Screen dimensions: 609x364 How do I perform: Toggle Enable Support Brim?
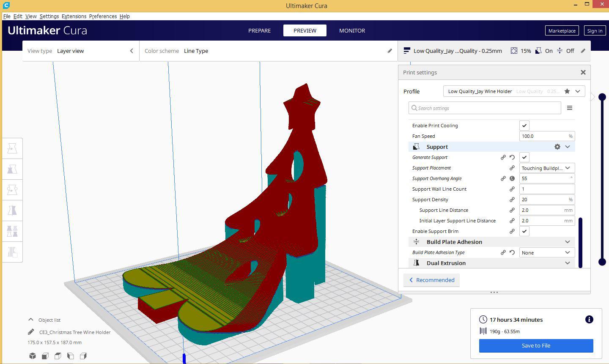point(524,231)
